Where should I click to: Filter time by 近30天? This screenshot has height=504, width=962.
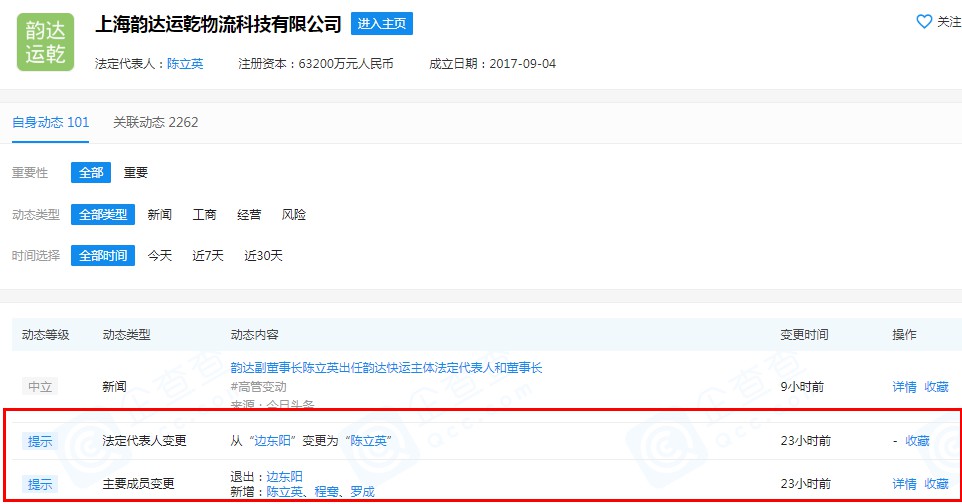coord(263,255)
